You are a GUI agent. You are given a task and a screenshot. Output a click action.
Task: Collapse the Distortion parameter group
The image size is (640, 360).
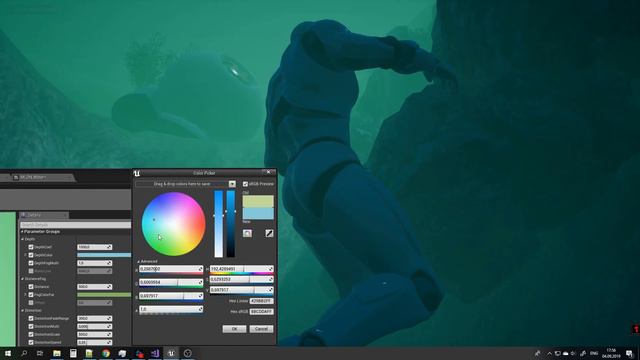click(x=22, y=311)
